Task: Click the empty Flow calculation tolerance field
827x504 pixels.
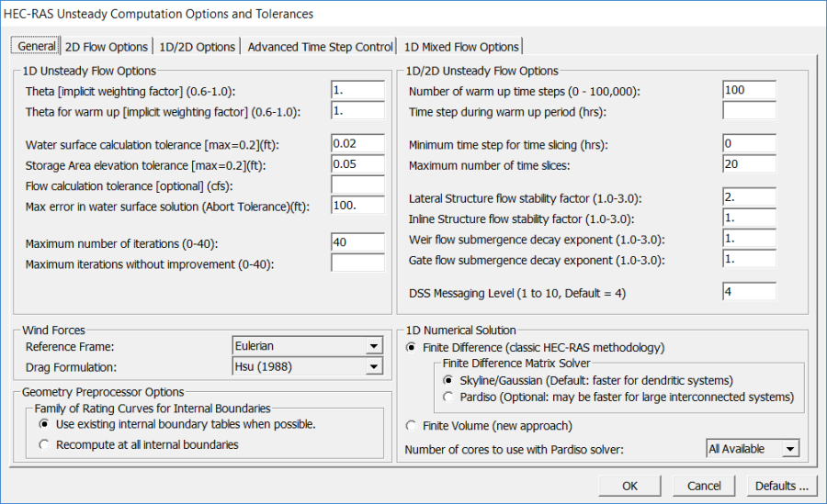Action: click(x=357, y=185)
